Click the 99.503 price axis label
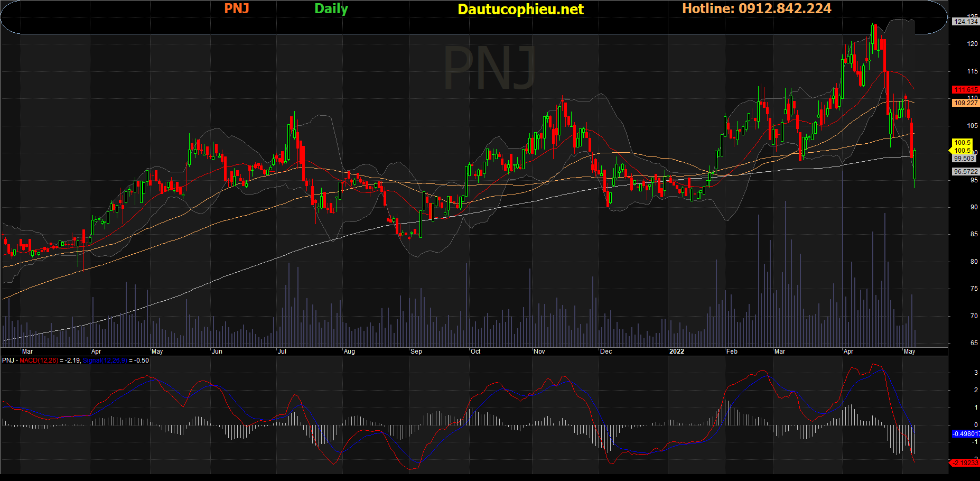980x481 pixels. click(x=964, y=159)
